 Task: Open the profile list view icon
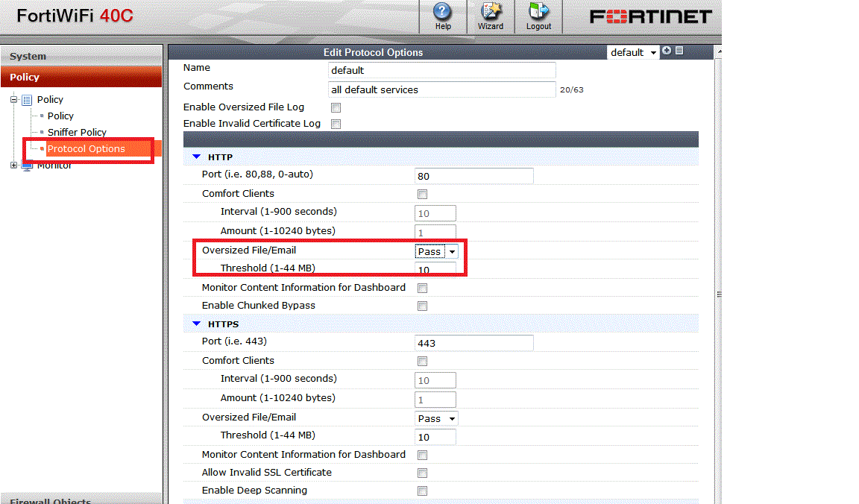679,51
